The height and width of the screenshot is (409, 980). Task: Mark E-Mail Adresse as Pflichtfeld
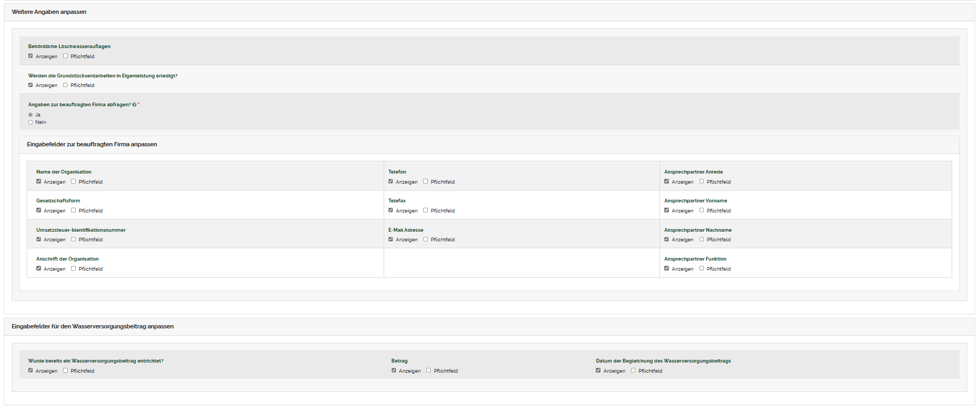(426, 239)
